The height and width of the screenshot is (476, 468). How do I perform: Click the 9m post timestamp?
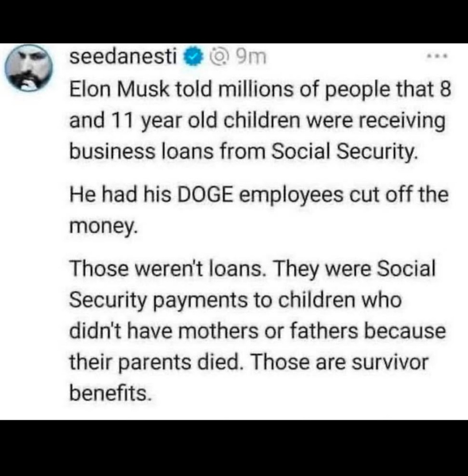[250, 58]
